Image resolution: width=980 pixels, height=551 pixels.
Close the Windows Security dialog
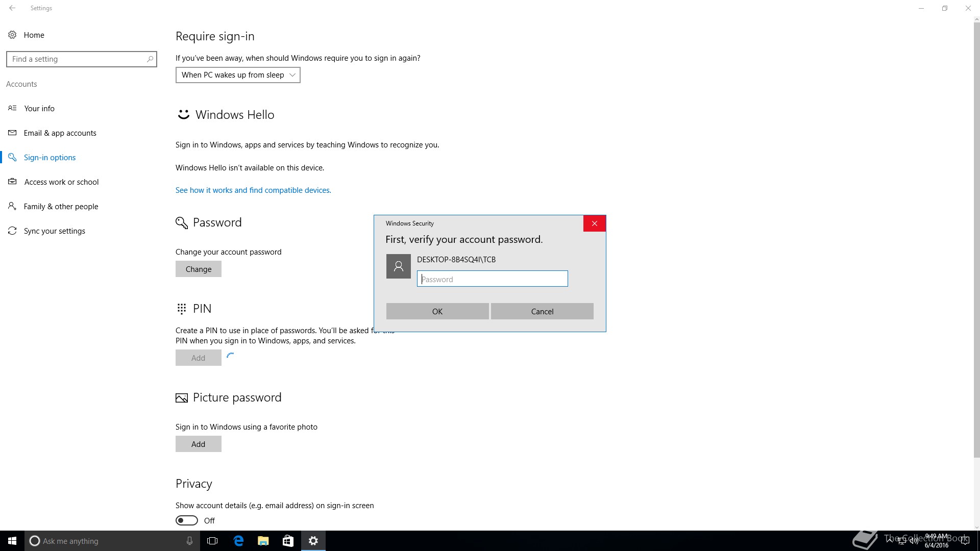(x=595, y=223)
